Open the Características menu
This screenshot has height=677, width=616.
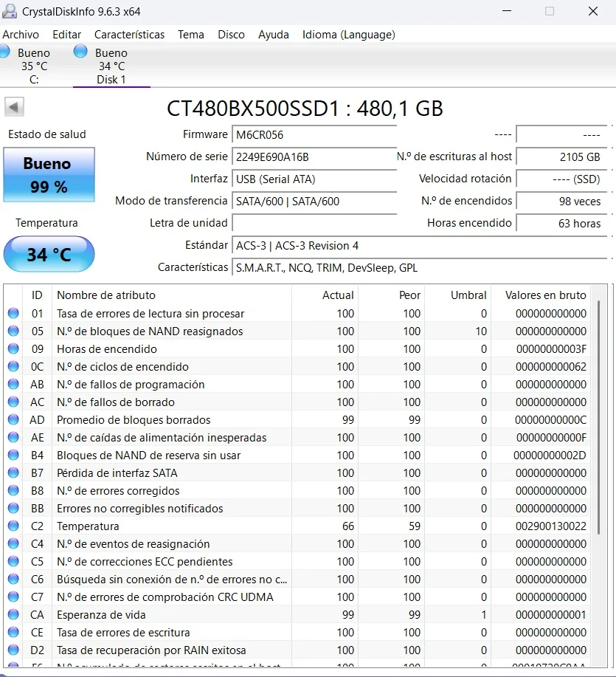click(129, 35)
